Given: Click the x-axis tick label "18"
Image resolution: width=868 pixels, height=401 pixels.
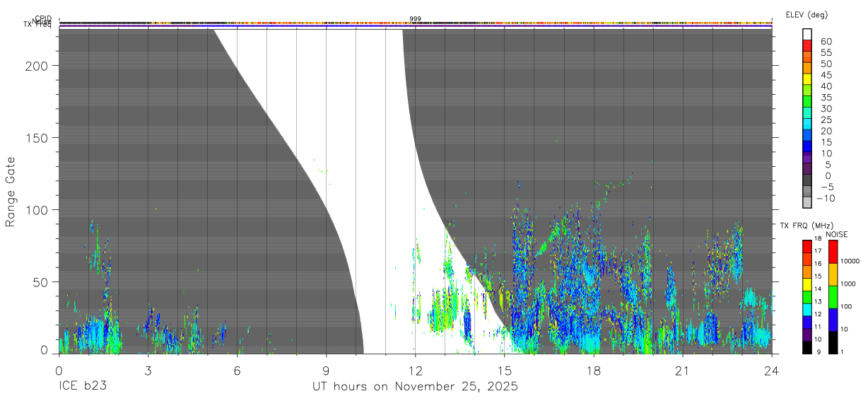Looking at the screenshot, I should (594, 371).
